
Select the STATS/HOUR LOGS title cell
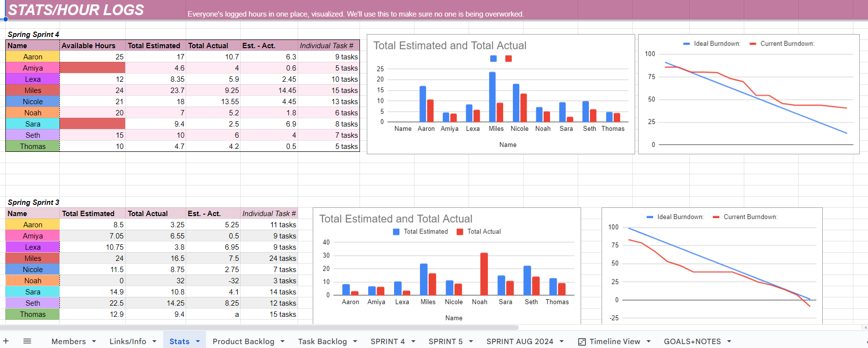coord(76,10)
